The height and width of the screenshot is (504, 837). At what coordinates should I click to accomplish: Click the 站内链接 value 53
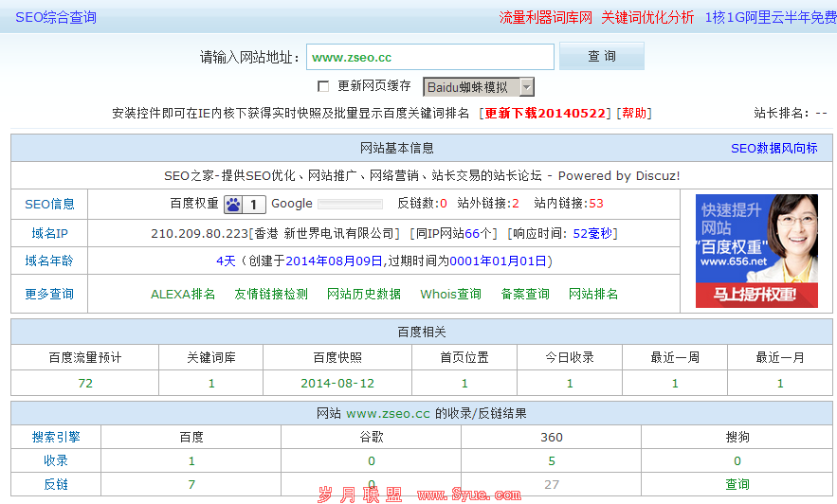(x=596, y=203)
